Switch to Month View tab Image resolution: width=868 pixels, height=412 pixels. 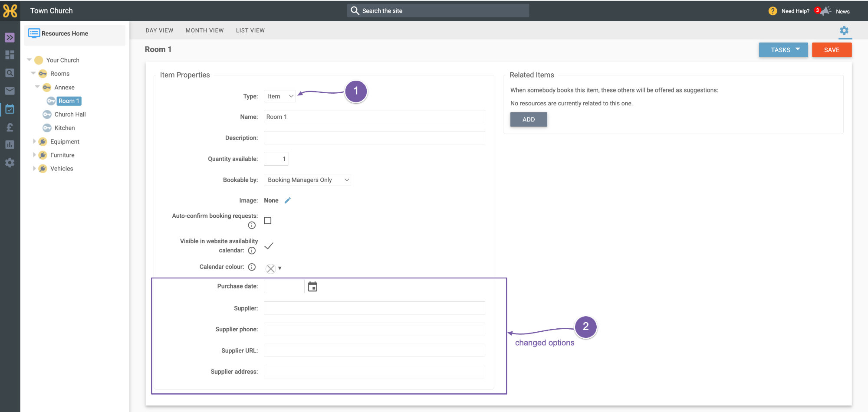coord(204,30)
